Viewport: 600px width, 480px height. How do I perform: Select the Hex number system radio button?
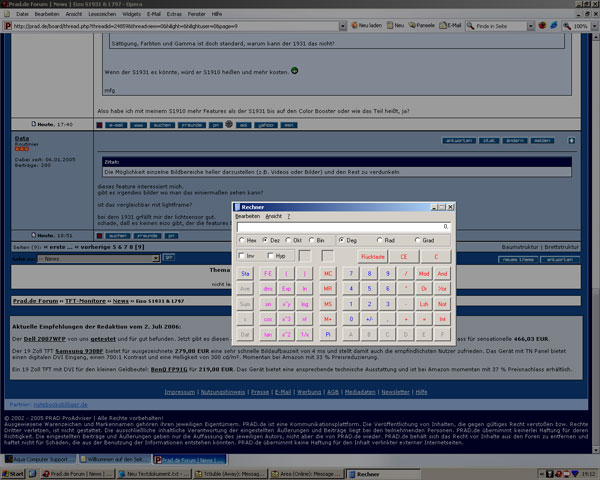(x=243, y=241)
